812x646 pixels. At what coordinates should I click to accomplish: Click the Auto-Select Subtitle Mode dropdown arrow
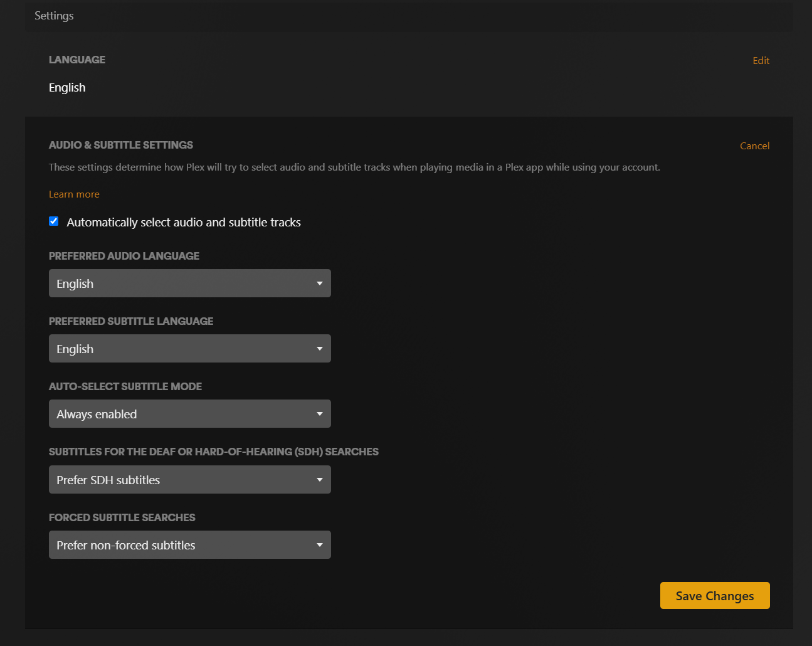click(x=320, y=413)
